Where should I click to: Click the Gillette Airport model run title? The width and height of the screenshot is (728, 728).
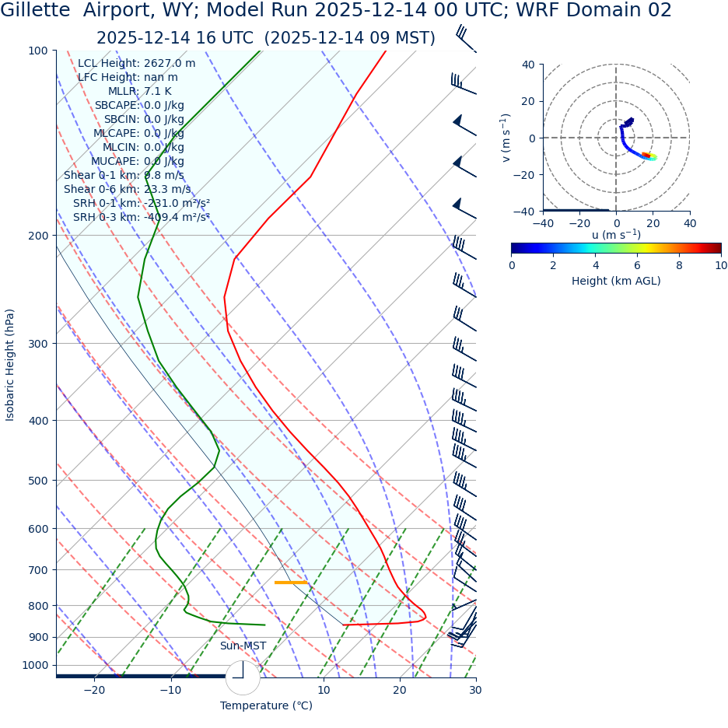pyautogui.click(x=336, y=11)
